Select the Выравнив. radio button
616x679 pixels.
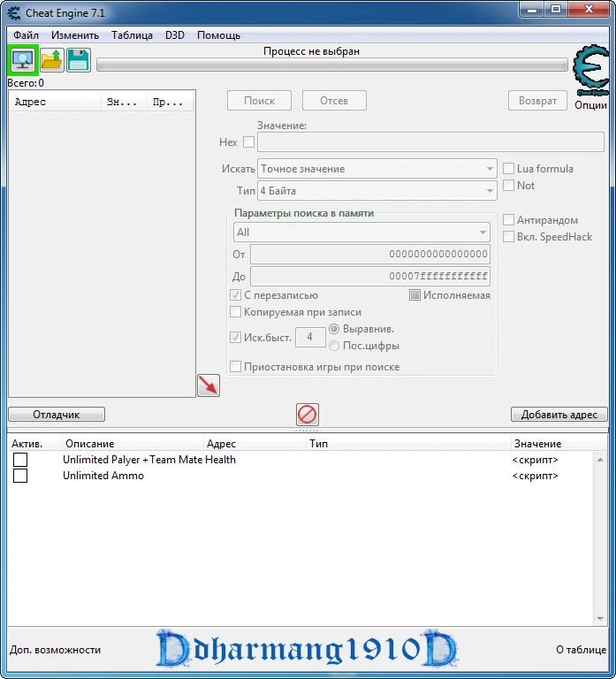coord(334,329)
